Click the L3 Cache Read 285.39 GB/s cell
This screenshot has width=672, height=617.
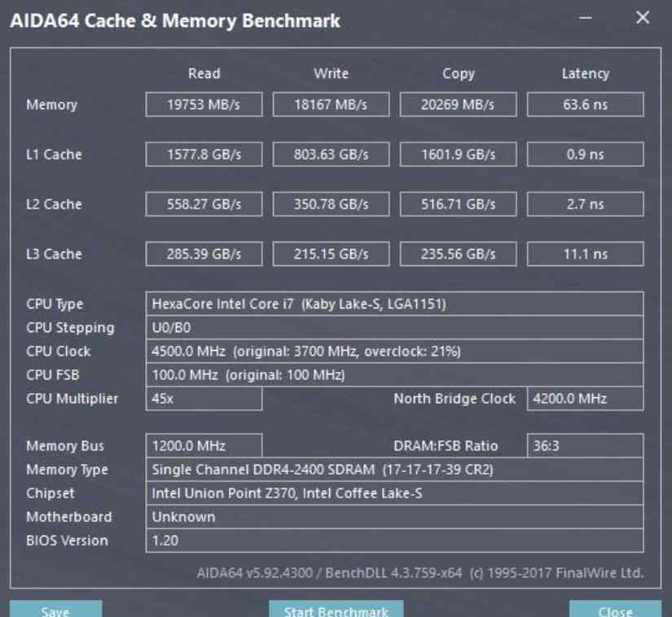click(x=204, y=254)
